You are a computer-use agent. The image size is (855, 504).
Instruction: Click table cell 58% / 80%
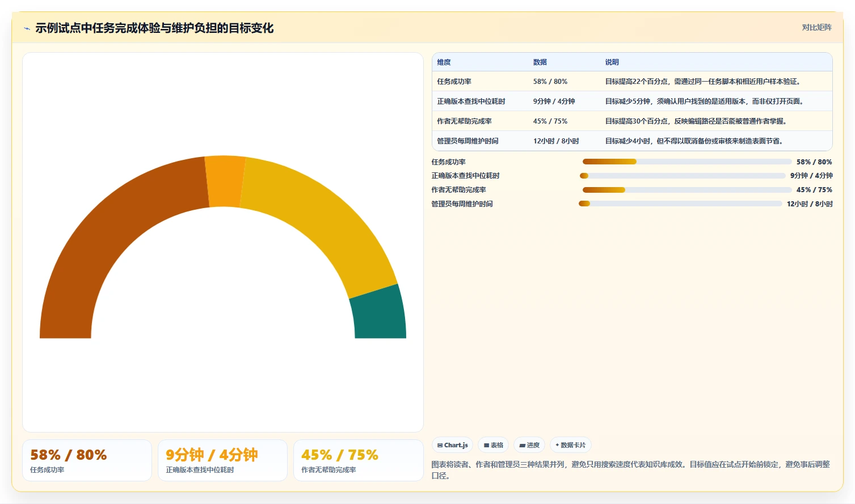pos(550,82)
